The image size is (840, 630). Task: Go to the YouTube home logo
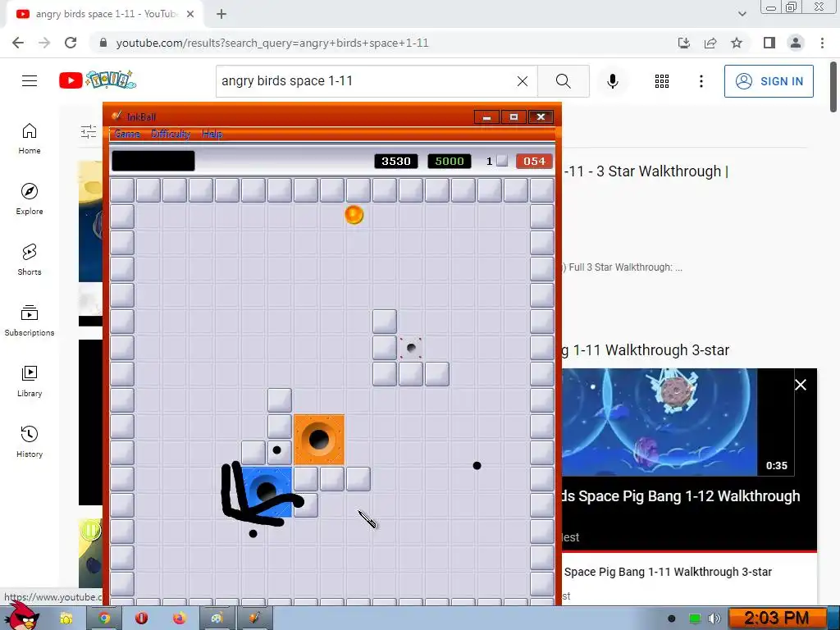[98, 80]
